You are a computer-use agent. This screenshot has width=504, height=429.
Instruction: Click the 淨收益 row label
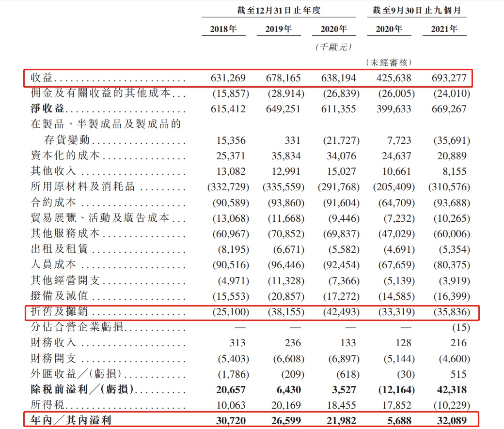[47, 108]
